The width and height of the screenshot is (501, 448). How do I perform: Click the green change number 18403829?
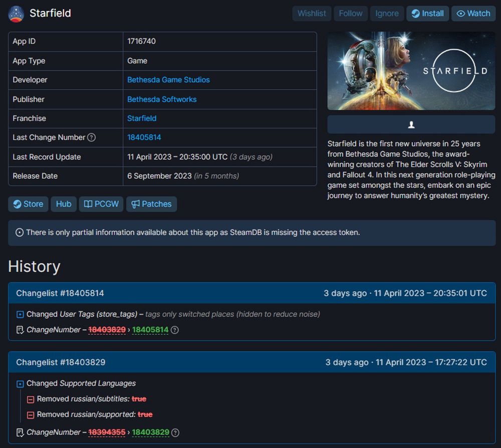pos(150,432)
